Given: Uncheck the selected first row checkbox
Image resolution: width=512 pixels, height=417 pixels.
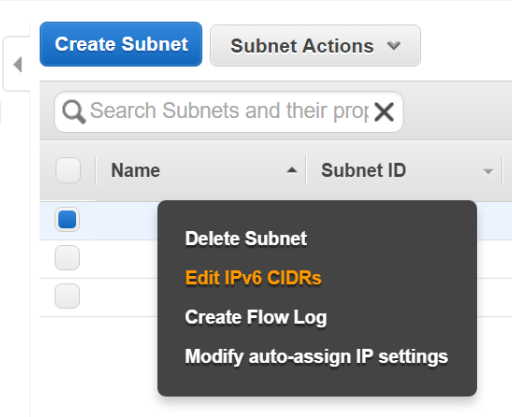Looking at the screenshot, I should [x=67, y=219].
